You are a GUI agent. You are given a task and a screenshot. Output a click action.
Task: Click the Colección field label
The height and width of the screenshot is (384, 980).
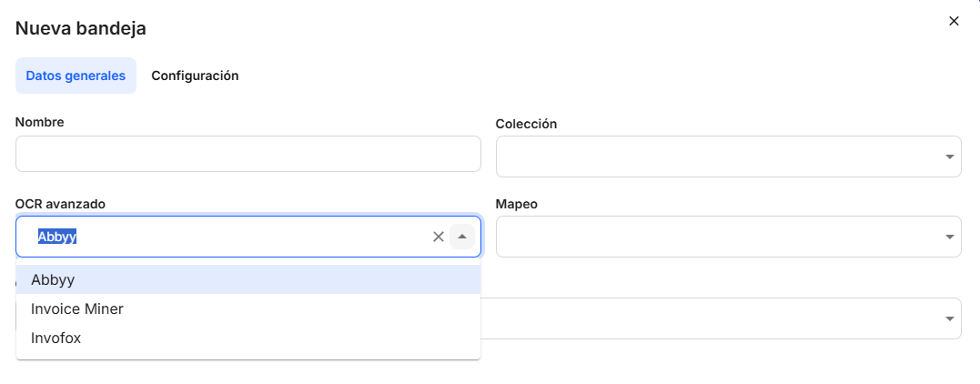point(526,124)
